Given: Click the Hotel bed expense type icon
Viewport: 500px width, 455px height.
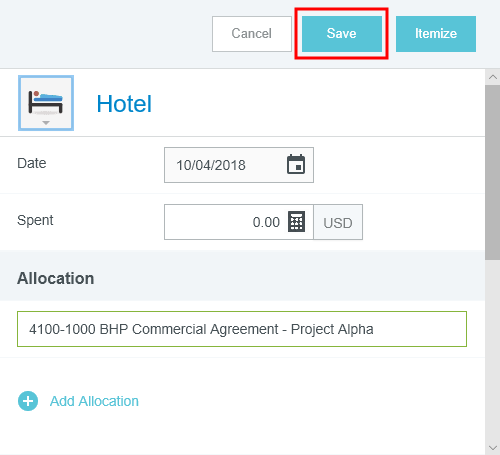Looking at the screenshot, I should [46, 103].
